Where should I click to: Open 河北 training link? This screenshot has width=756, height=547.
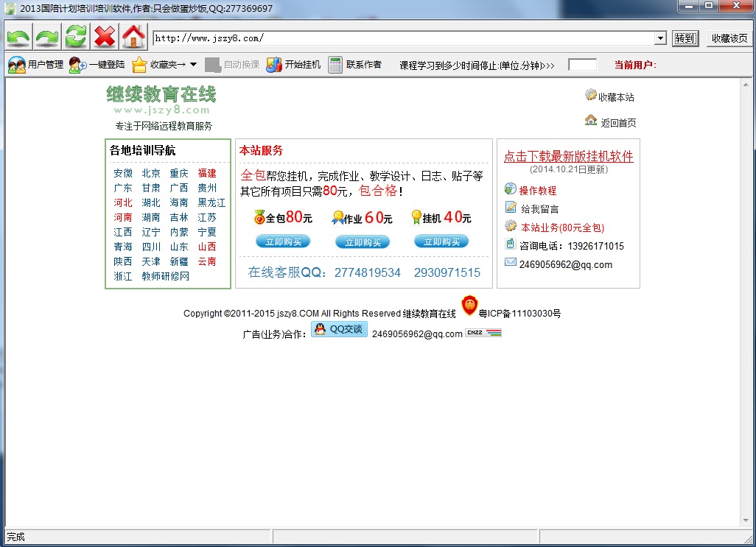coord(123,202)
